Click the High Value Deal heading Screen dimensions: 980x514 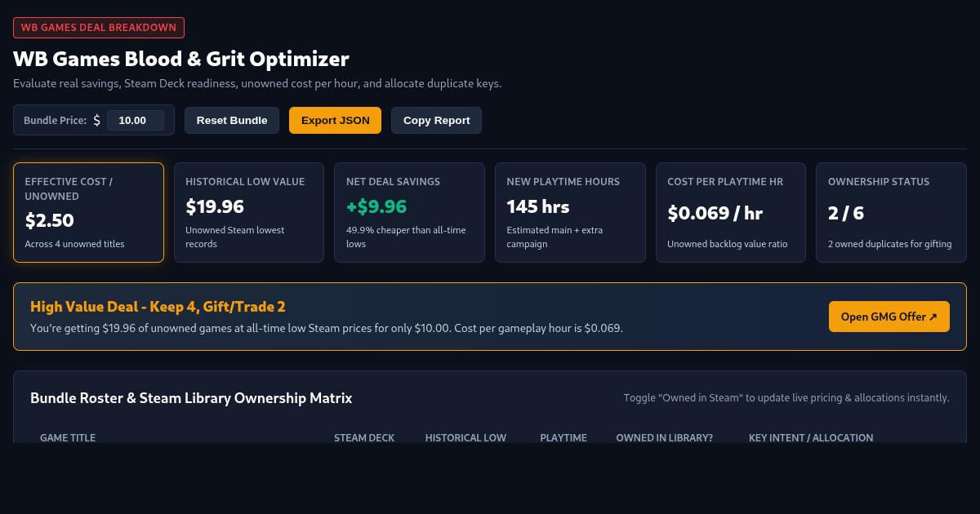[158, 307]
